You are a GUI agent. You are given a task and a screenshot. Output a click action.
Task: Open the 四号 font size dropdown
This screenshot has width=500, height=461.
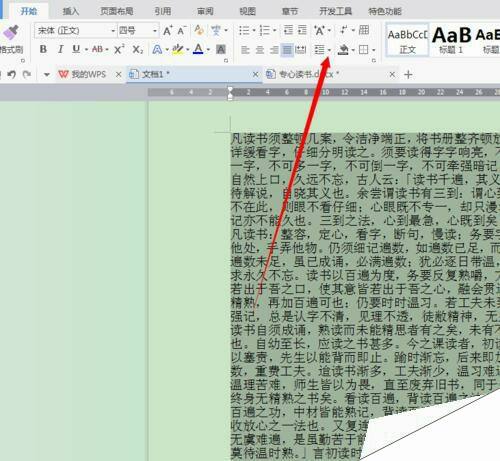pos(138,31)
